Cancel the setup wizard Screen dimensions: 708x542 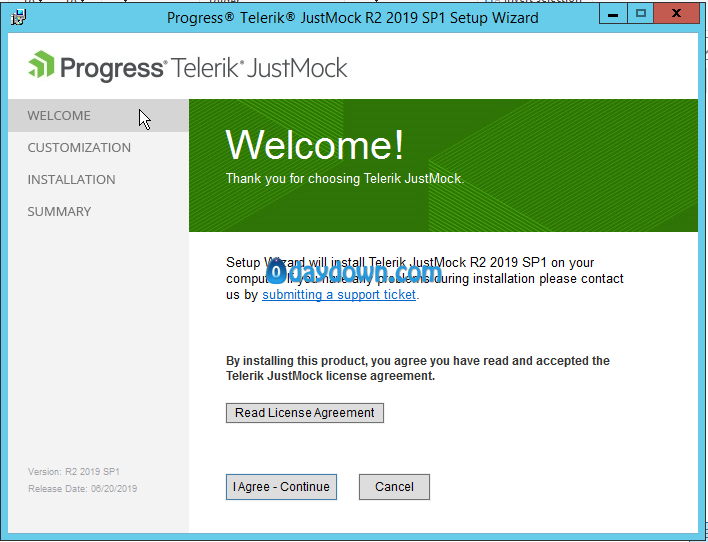394,487
